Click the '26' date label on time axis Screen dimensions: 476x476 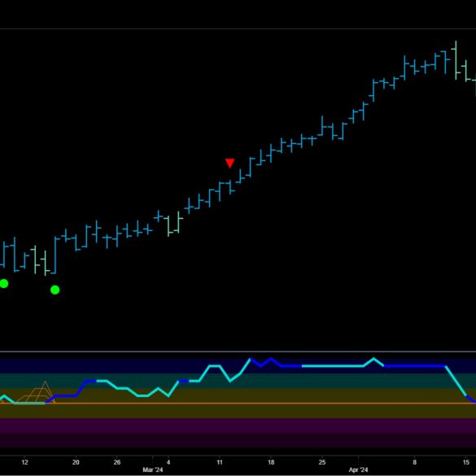click(x=117, y=462)
